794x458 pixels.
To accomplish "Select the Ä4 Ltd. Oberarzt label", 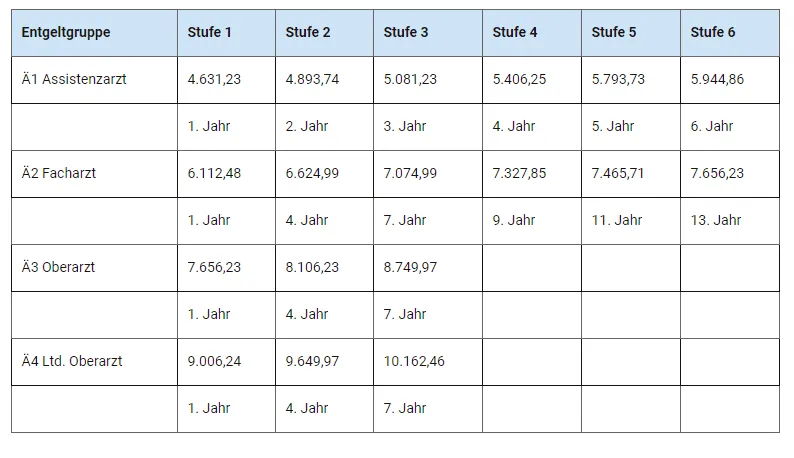I will click(x=72, y=361).
